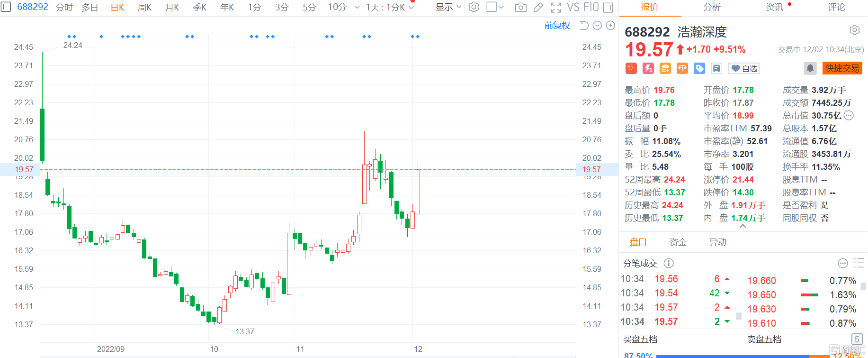Select the 异动 unusual activity tab

[718, 242]
